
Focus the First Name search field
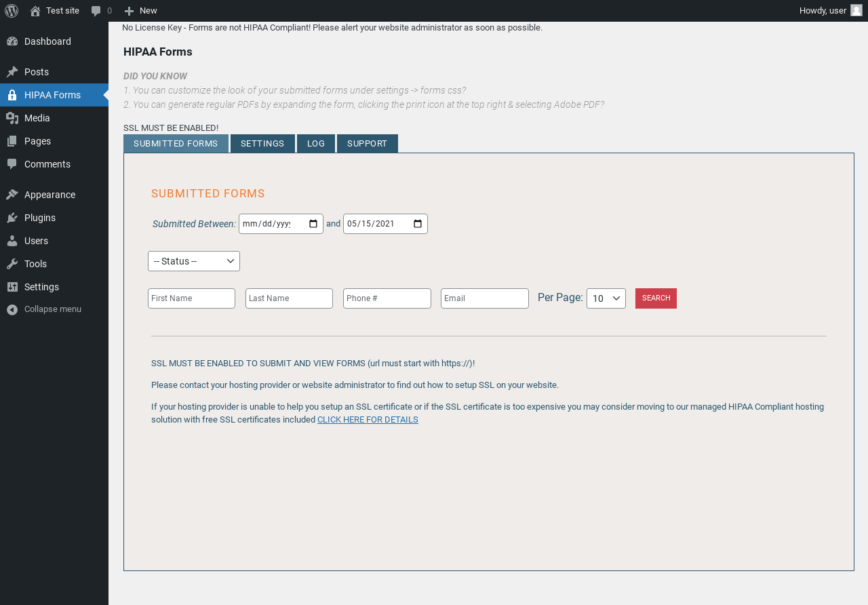191,298
